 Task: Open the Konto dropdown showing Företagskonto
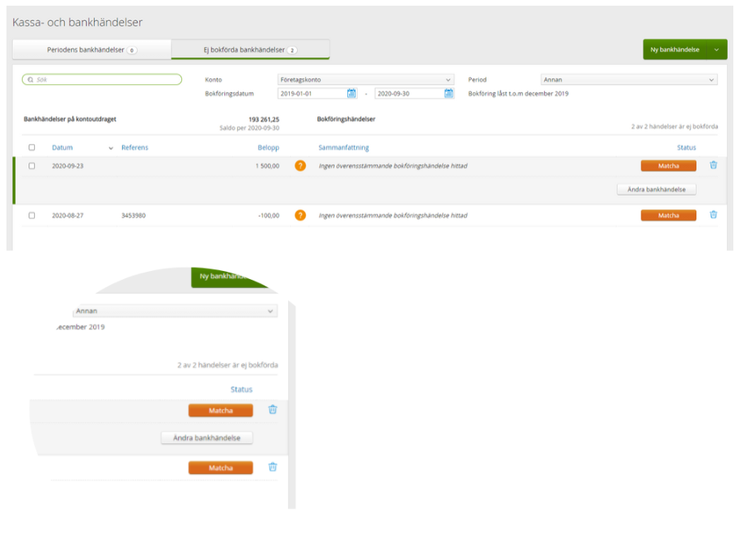tap(365, 80)
